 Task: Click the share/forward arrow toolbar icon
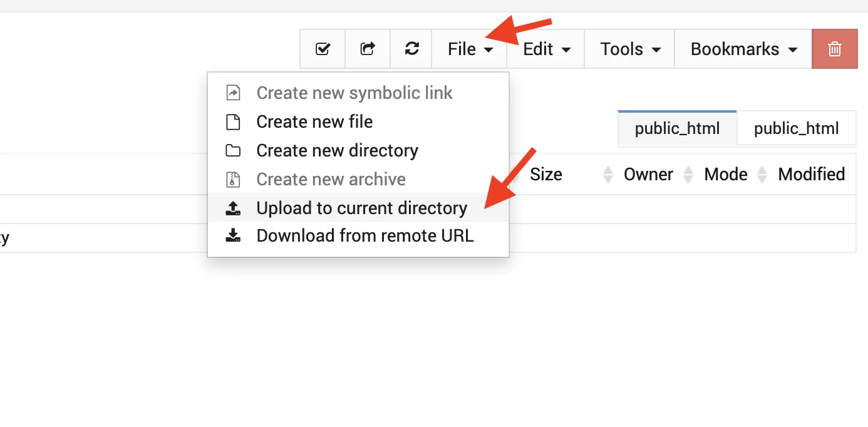pos(368,49)
